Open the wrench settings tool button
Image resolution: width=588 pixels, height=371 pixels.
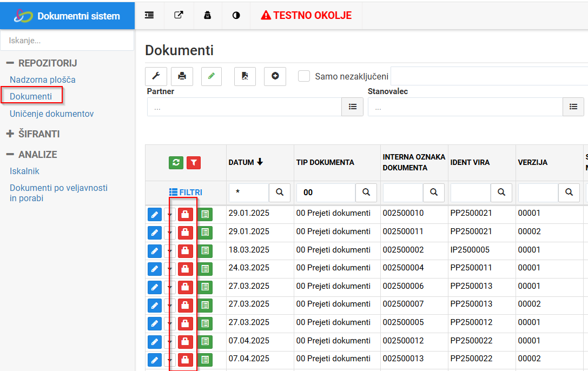156,76
